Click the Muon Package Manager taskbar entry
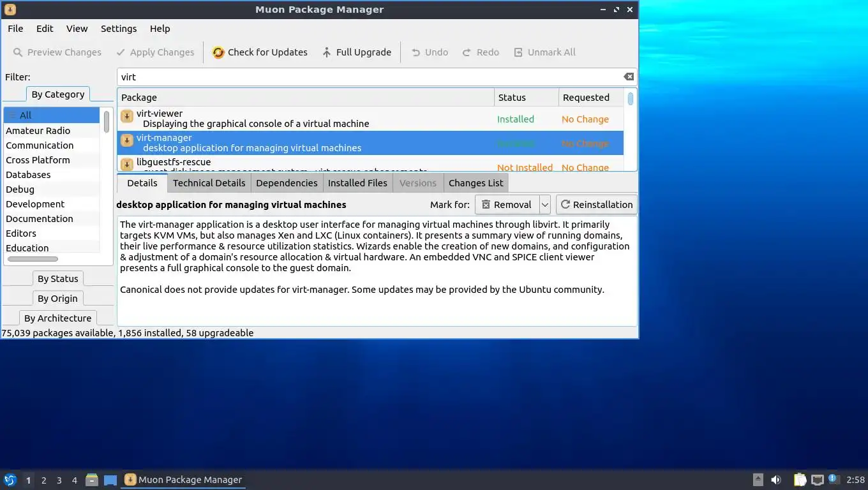 184,480
